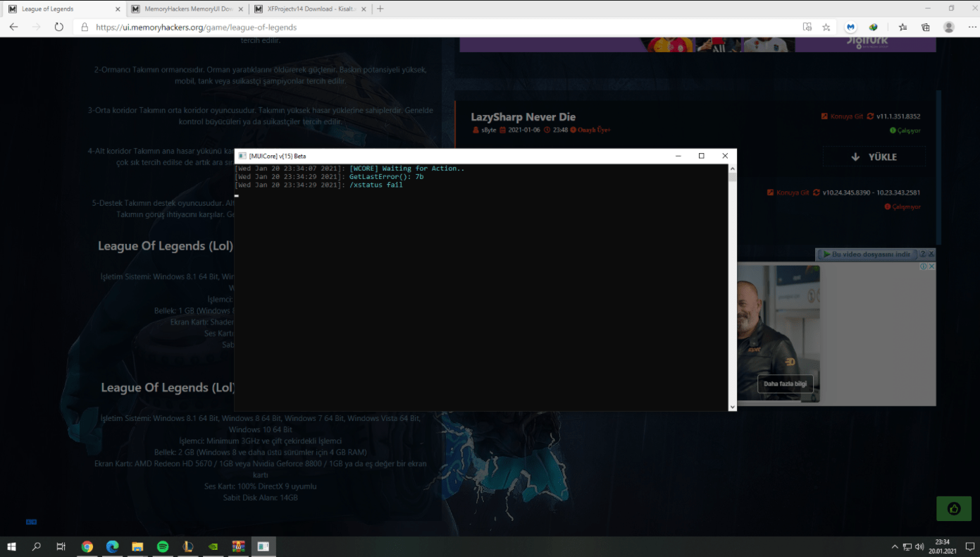Close the XFProjectv14 Download tab

tap(364, 8)
